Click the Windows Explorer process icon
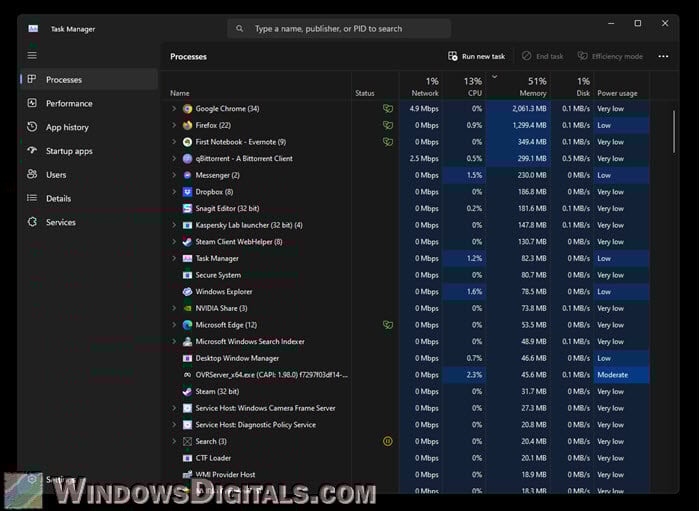This screenshot has height=511, width=700. (x=188, y=291)
